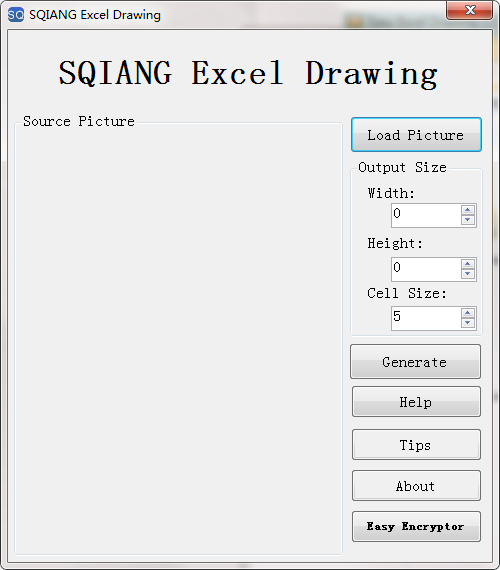The width and height of the screenshot is (500, 570).
Task: Click inside the Source Picture preview area
Action: click(x=178, y=340)
